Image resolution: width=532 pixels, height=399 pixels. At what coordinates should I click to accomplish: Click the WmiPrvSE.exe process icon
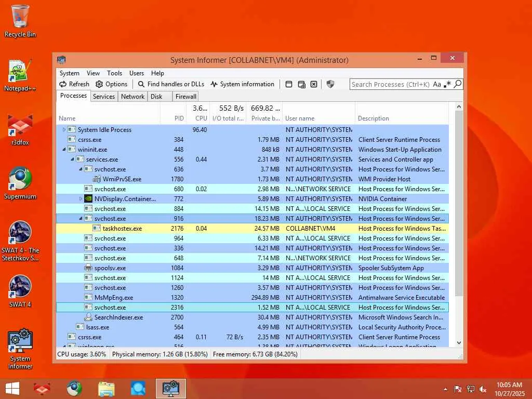(x=97, y=179)
